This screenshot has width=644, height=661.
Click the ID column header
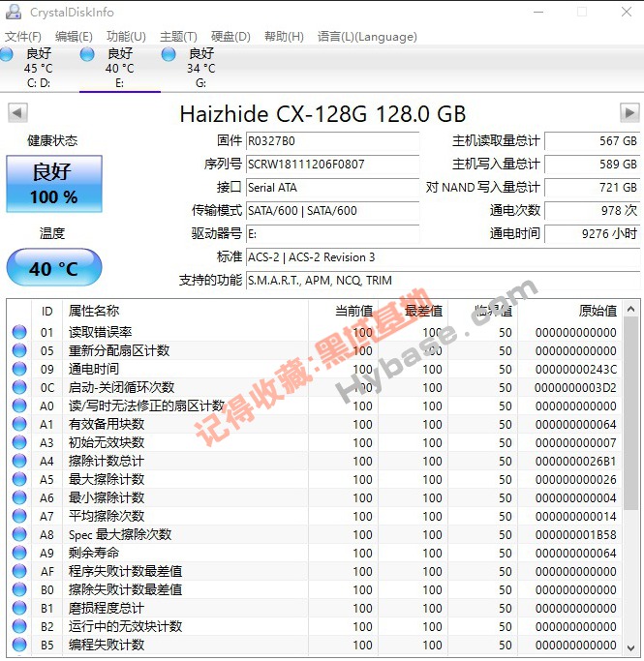point(46,311)
